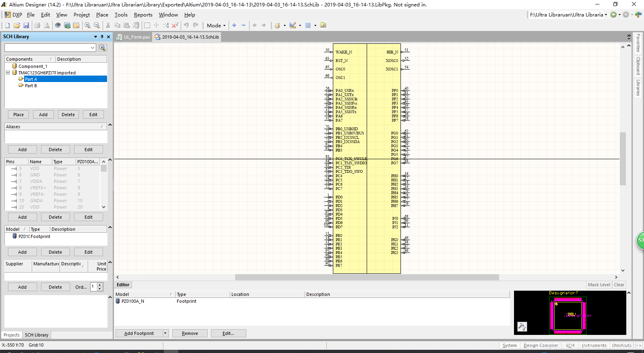Screen dimensions: 644x353
Task: Pin the SCH Library panel
Action: point(102,37)
